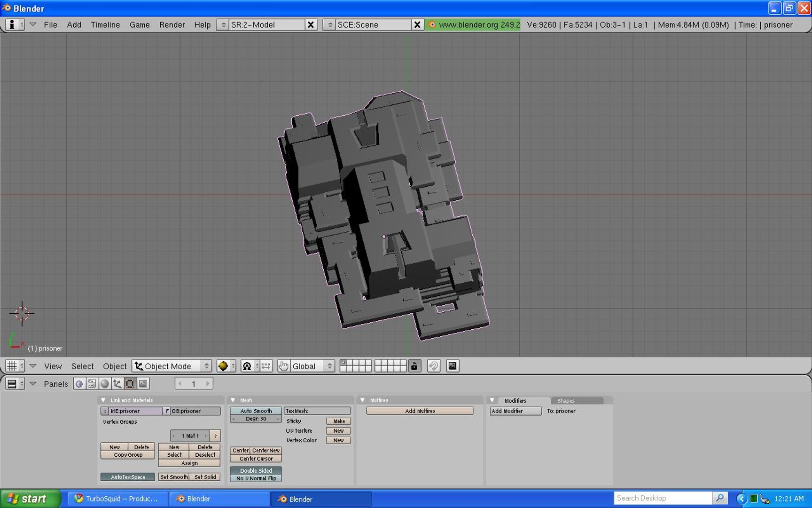Toggle the 3D transform manipulator hand icon

point(283,366)
